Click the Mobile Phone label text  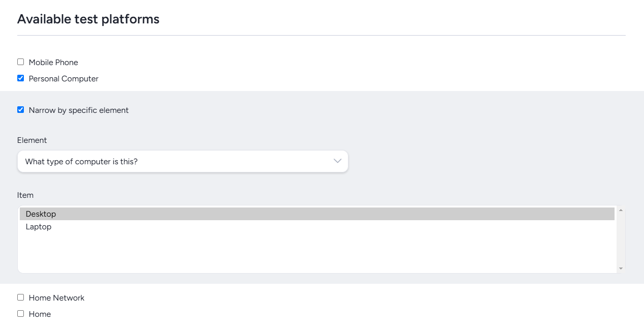pyautogui.click(x=53, y=63)
